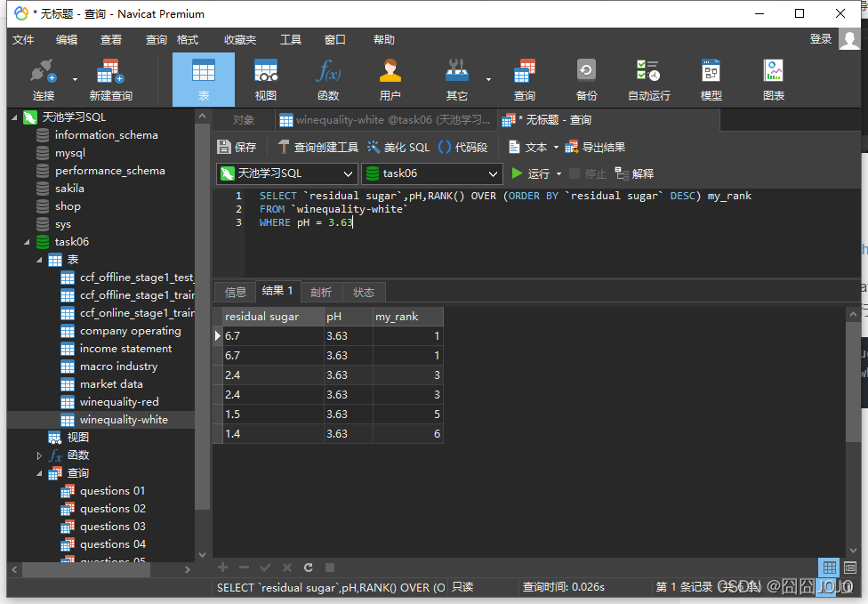
Task: Switch to the winequality-white table tab
Action: click(385, 120)
